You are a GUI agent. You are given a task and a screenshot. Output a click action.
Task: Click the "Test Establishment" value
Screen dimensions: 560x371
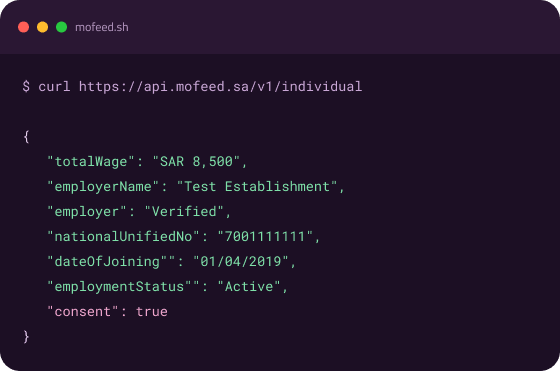click(x=257, y=186)
